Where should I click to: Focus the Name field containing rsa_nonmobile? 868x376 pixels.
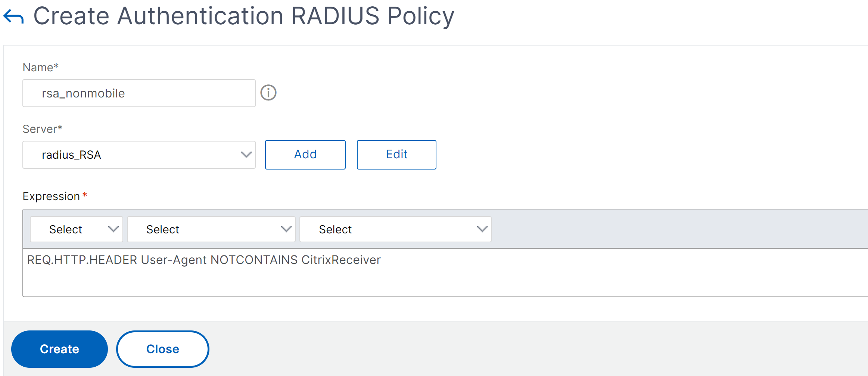pos(139,93)
